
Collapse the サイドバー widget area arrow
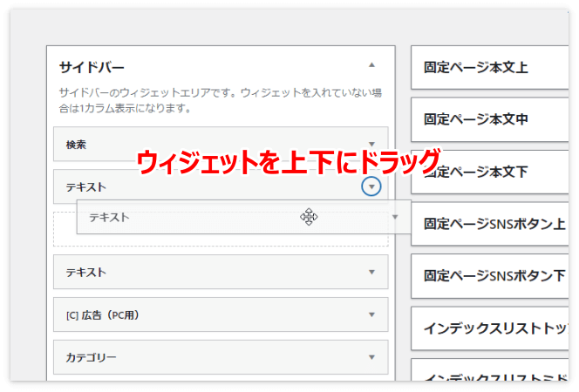point(371,65)
